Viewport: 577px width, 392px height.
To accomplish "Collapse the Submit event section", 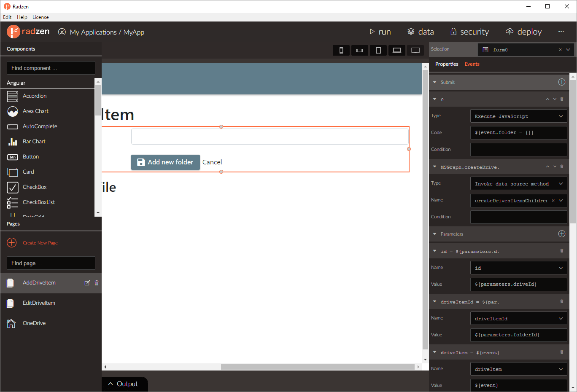I will tap(435, 82).
